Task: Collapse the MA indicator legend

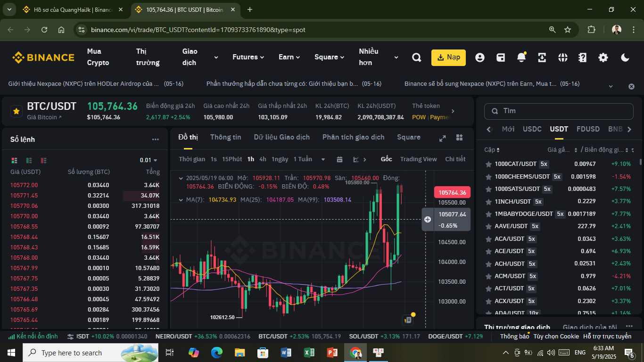Action: (181, 200)
